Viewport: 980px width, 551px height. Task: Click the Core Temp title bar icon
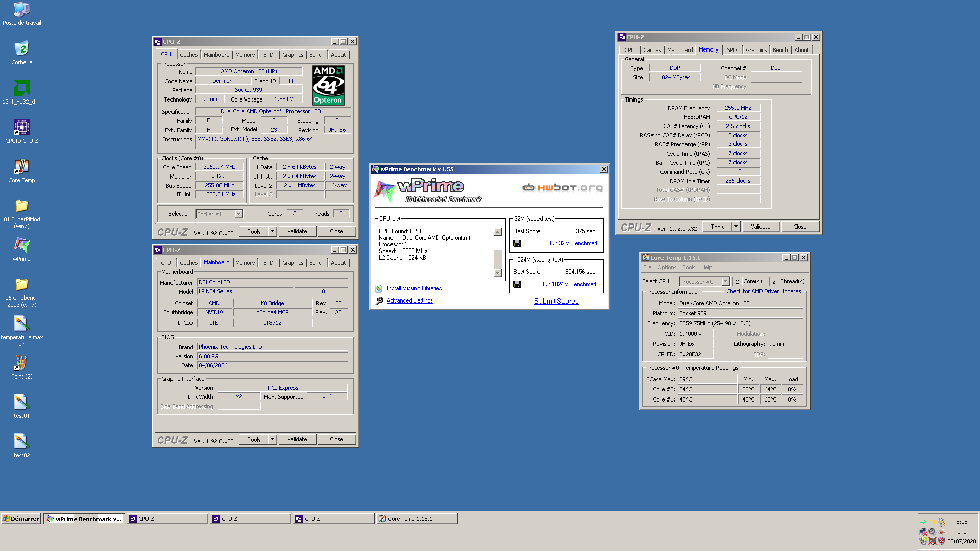point(646,258)
